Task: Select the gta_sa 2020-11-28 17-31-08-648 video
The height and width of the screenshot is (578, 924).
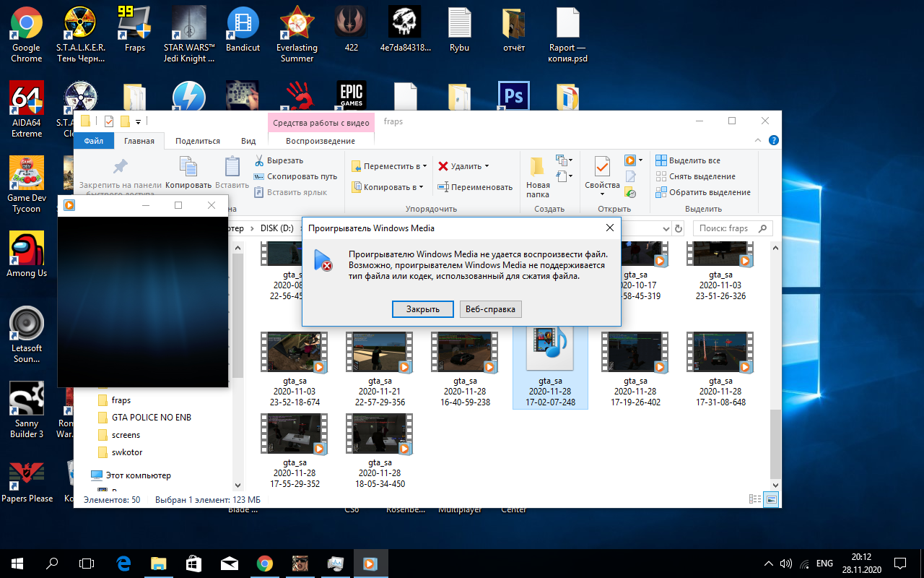Action: (720, 370)
